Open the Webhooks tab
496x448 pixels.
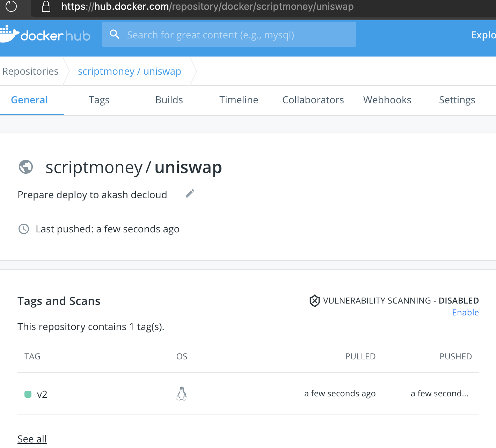(x=387, y=100)
